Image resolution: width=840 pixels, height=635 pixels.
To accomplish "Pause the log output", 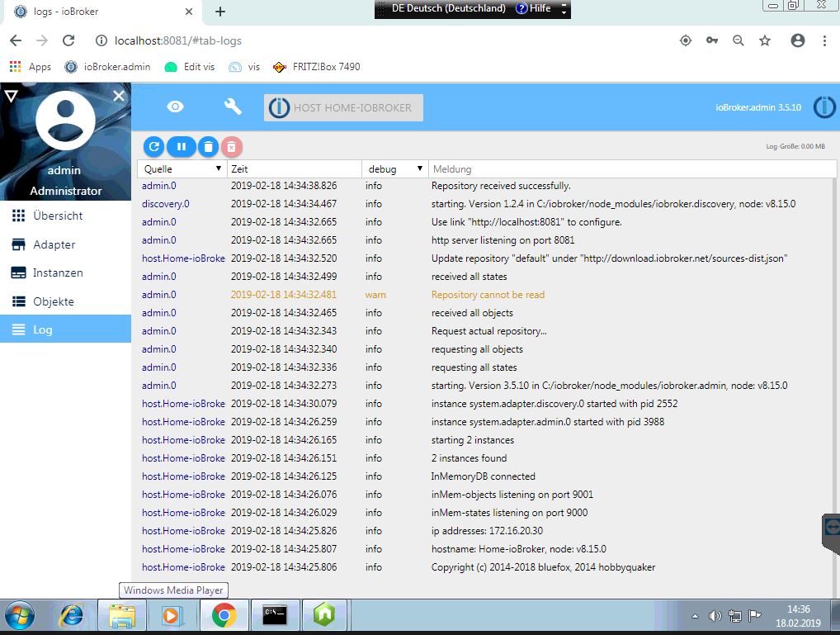I will coord(181,146).
